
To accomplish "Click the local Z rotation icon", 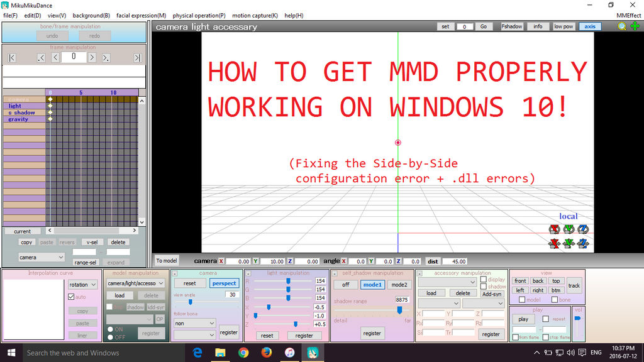I will [583, 229].
